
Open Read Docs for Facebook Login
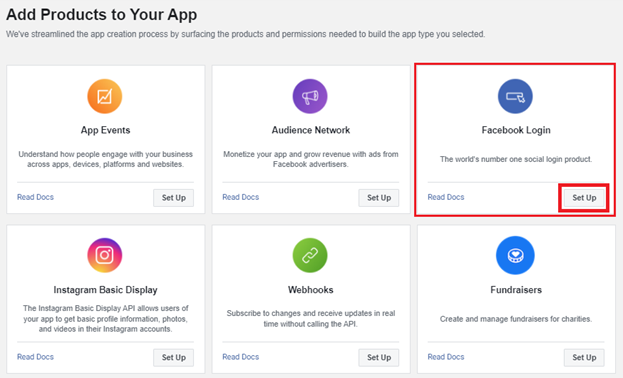[446, 197]
